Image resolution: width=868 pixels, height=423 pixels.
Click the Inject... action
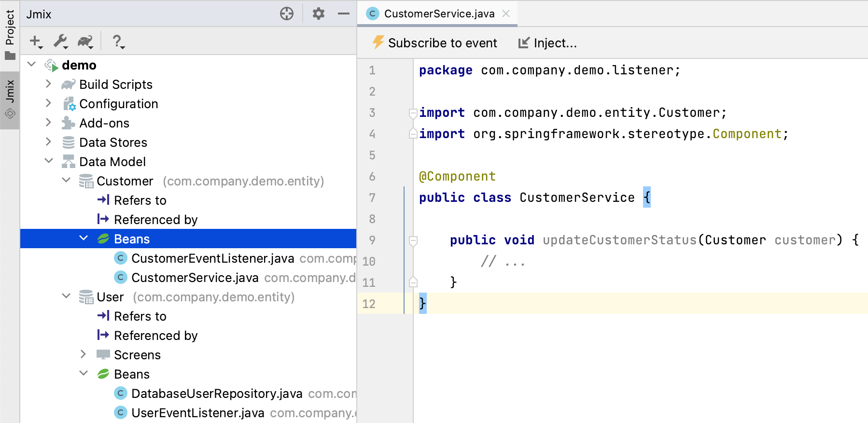coord(547,43)
